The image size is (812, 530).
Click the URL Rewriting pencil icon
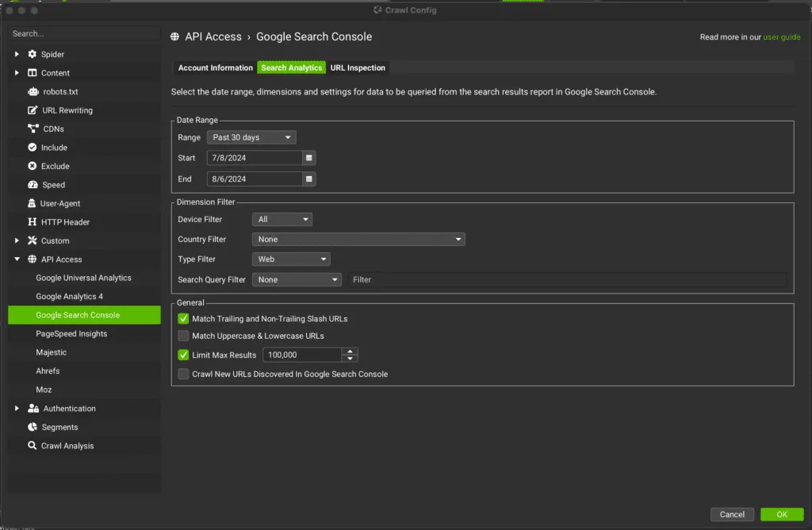coord(33,110)
